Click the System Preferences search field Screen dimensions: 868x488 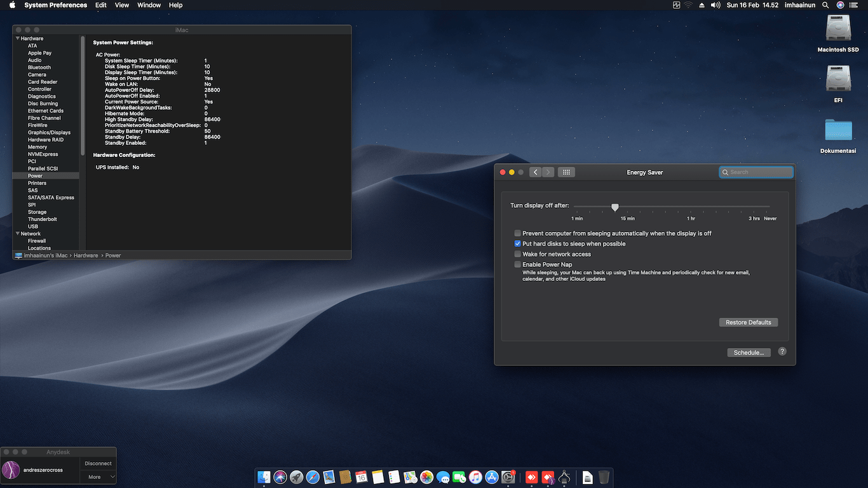coord(756,172)
